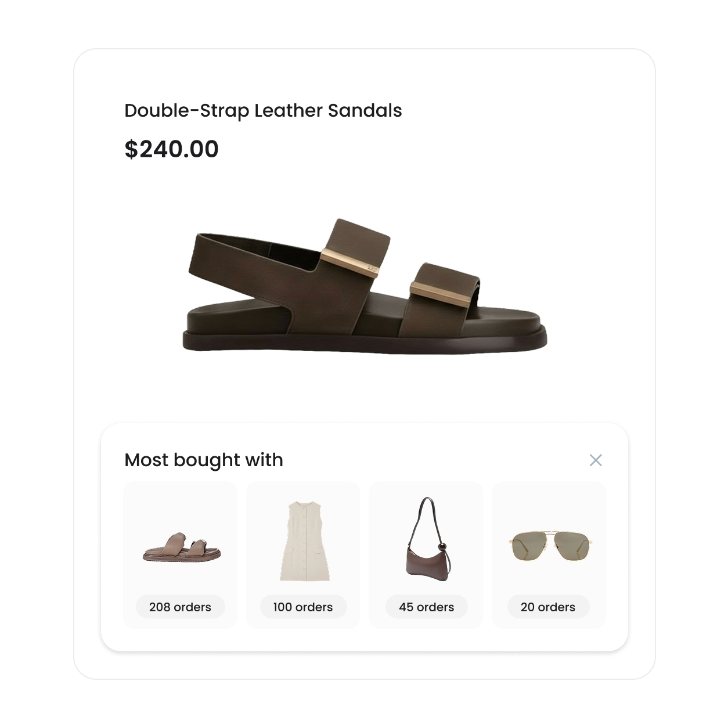Click the Most bought with heading
The height and width of the screenshot is (728, 728).
click(204, 460)
